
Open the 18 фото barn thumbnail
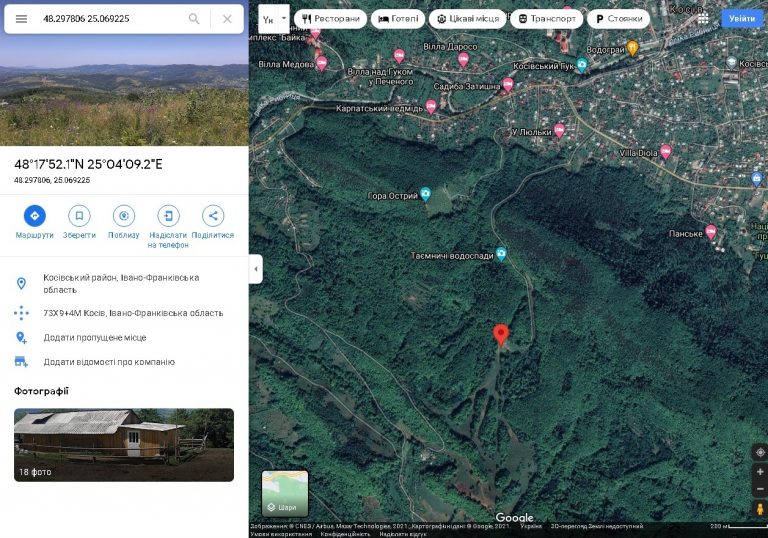tap(124, 445)
